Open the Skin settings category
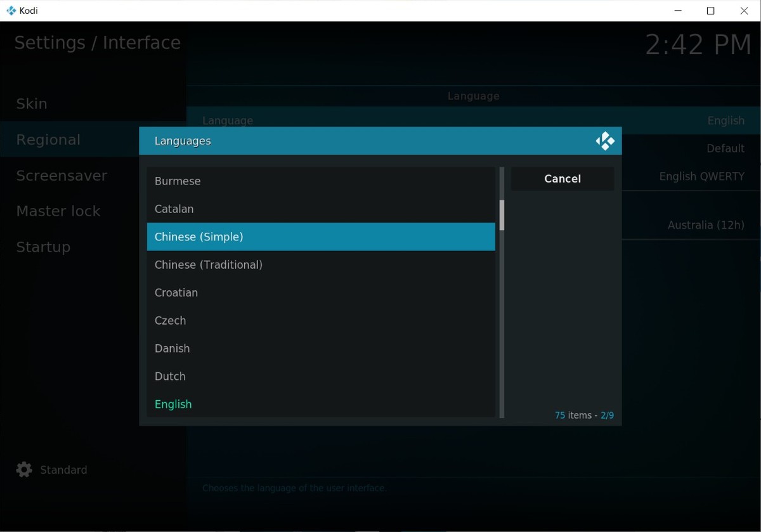 (93, 103)
